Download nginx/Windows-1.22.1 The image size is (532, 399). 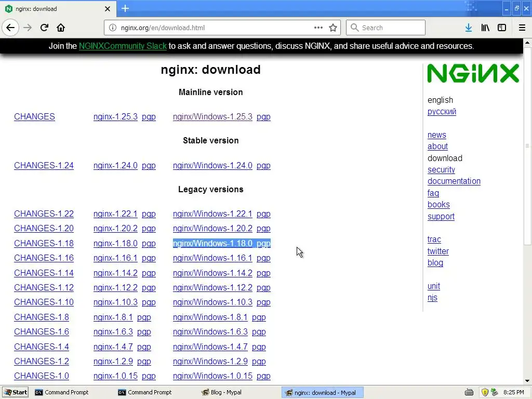[x=212, y=214]
